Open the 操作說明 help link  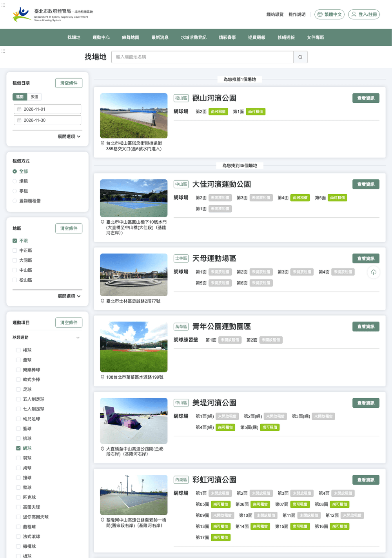click(297, 15)
